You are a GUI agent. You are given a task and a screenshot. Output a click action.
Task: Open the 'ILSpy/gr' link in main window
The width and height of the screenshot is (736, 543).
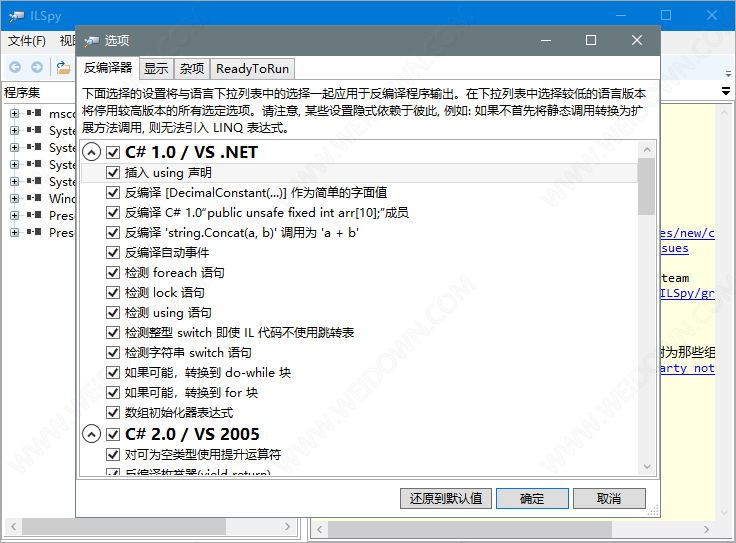pyautogui.click(x=688, y=293)
